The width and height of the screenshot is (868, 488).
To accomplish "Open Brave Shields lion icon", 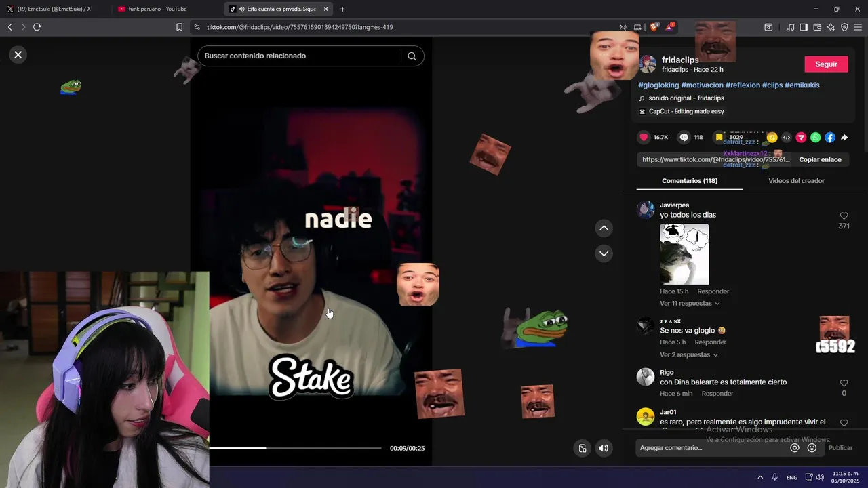I will click(654, 27).
